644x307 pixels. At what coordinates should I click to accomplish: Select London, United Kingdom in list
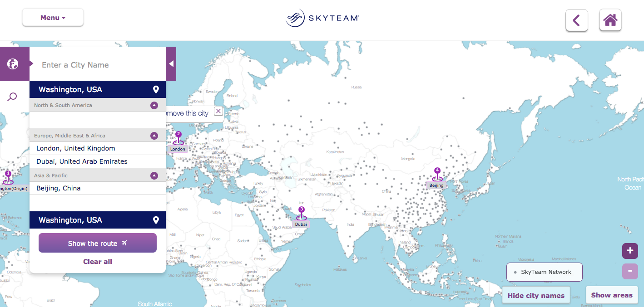coord(76,148)
